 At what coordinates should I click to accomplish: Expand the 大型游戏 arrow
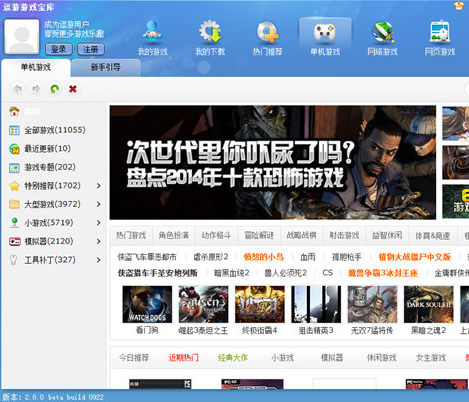[x=98, y=204]
